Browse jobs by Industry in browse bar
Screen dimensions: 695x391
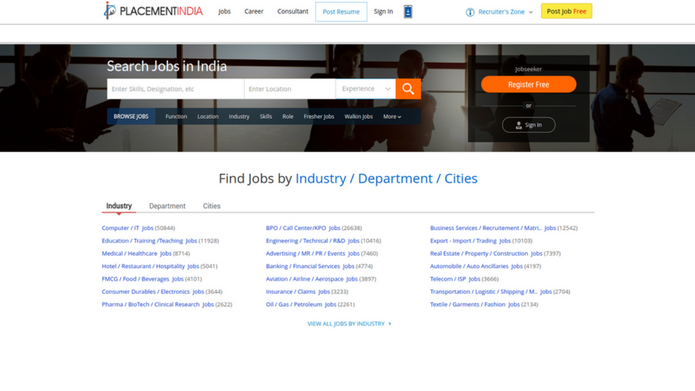click(x=239, y=117)
